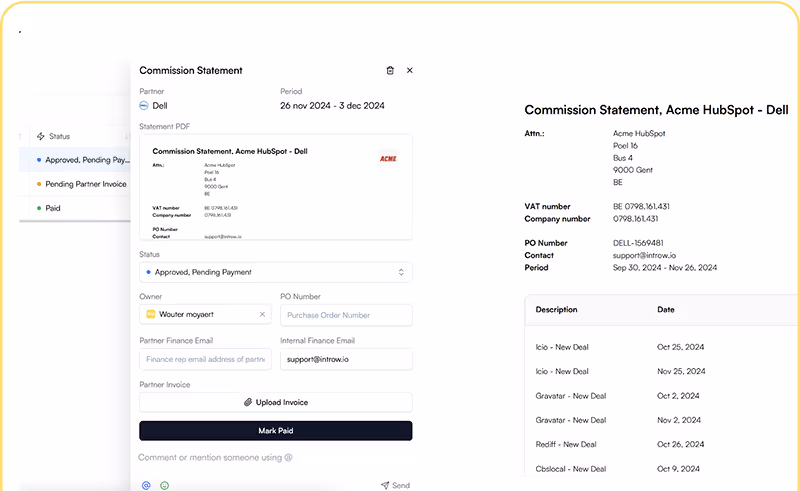Delete the commission statement via trash icon
Viewport: 800px width, 491px height.
[390, 70]
